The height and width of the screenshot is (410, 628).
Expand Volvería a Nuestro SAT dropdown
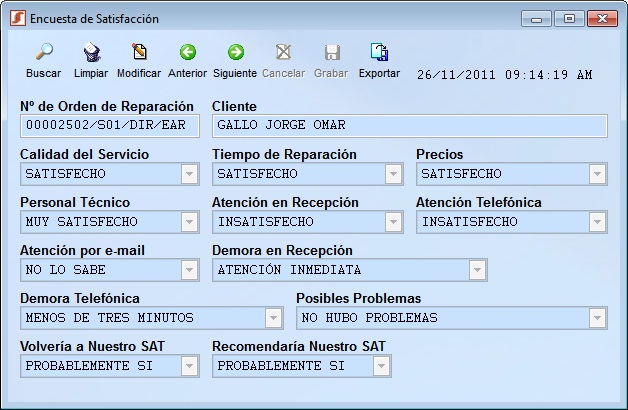[189, 366]
